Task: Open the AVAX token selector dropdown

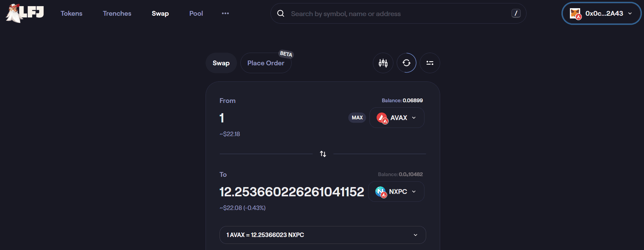Action: coord(397,118)
